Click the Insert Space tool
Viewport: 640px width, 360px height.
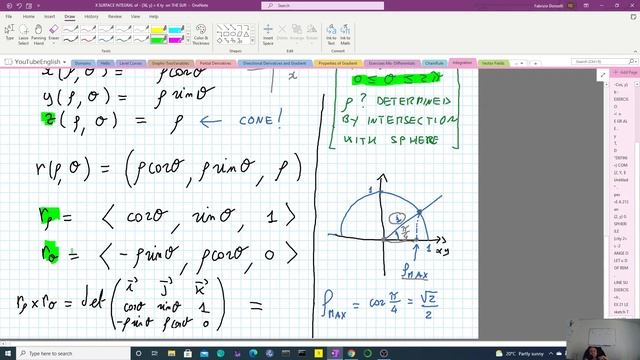coord(268,34)
